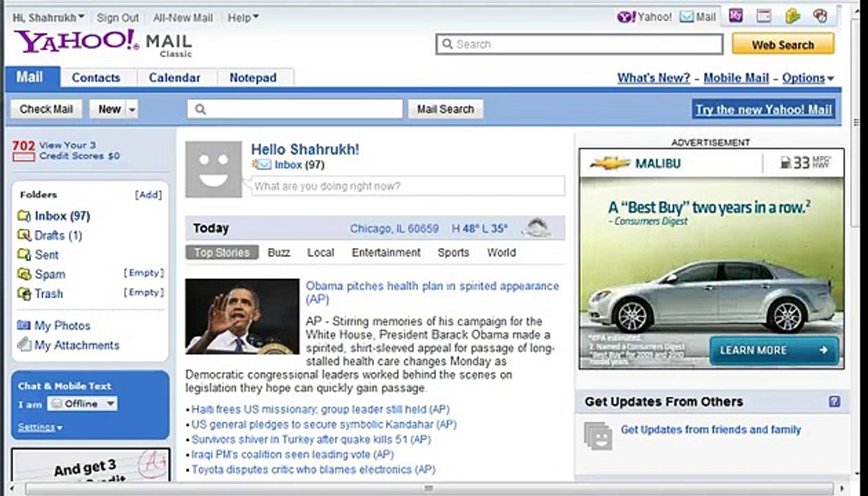868x496 pixels.
Task: Click the Yahoo! Mail Classic logo
Action: click(103, 43)
